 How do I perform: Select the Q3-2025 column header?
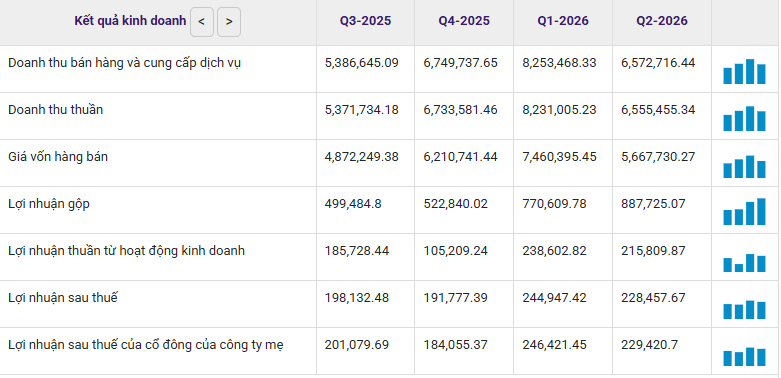(x=366, y=21)
